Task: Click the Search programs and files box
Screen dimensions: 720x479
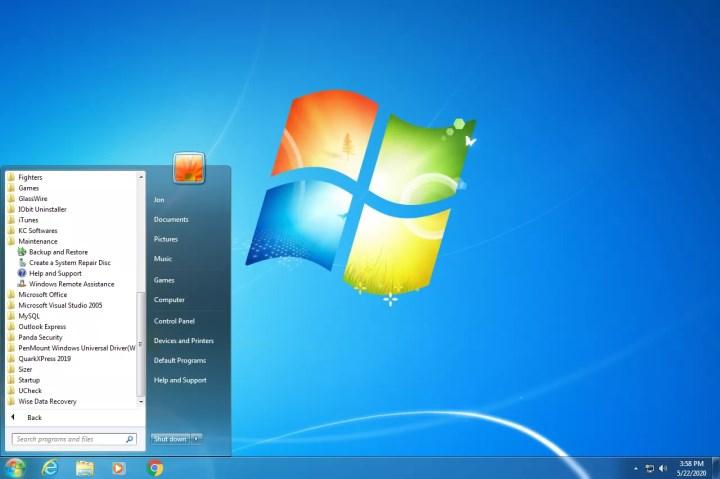Action: (68, 439)
